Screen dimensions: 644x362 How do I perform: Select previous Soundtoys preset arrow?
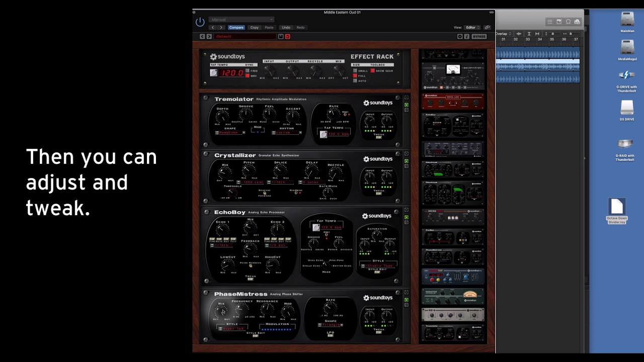coord(202,37)
